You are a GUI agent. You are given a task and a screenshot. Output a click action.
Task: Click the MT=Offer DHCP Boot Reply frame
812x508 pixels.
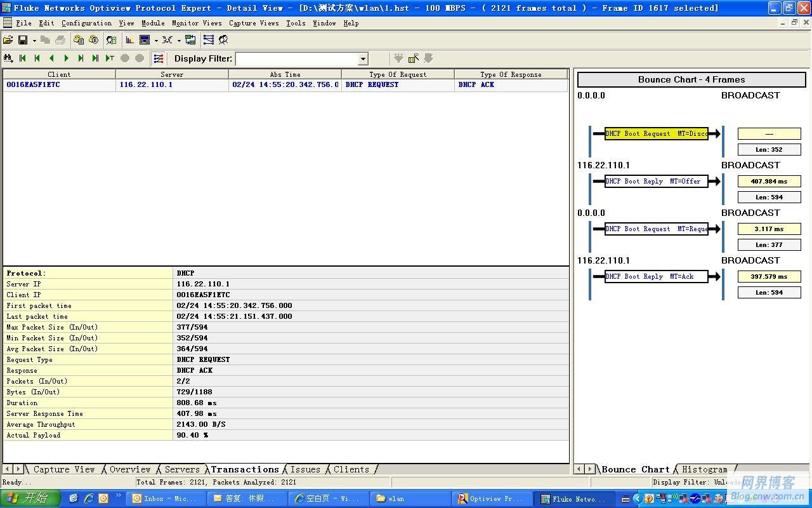[x=656, y=181]
